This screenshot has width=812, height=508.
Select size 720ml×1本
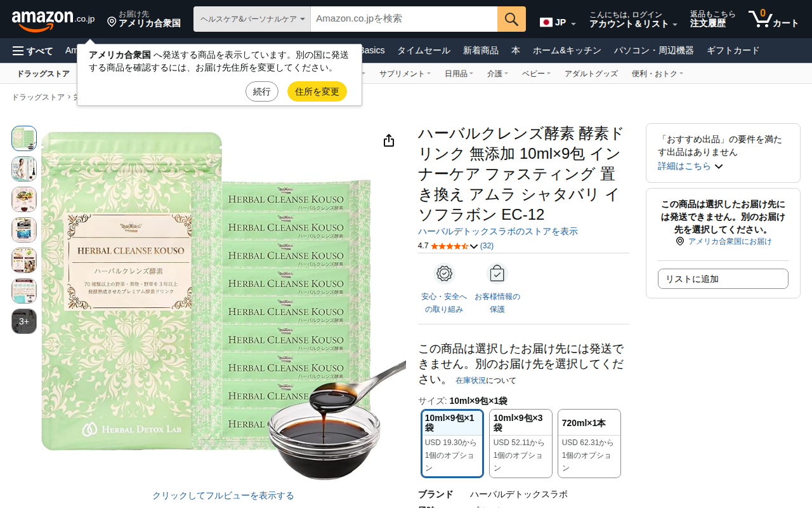pyautogui.click(x=589, y=443)
